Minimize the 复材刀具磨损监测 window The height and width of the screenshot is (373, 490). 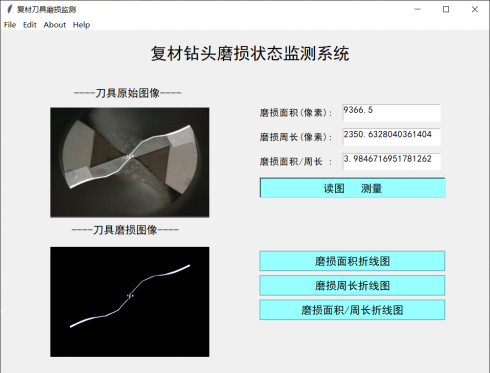point(418,9)
